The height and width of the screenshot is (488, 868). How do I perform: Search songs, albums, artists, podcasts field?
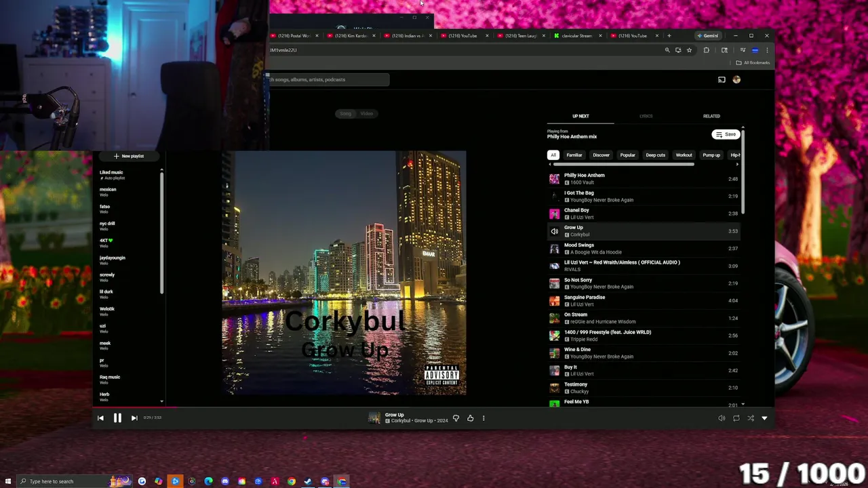tap(329, 79)
